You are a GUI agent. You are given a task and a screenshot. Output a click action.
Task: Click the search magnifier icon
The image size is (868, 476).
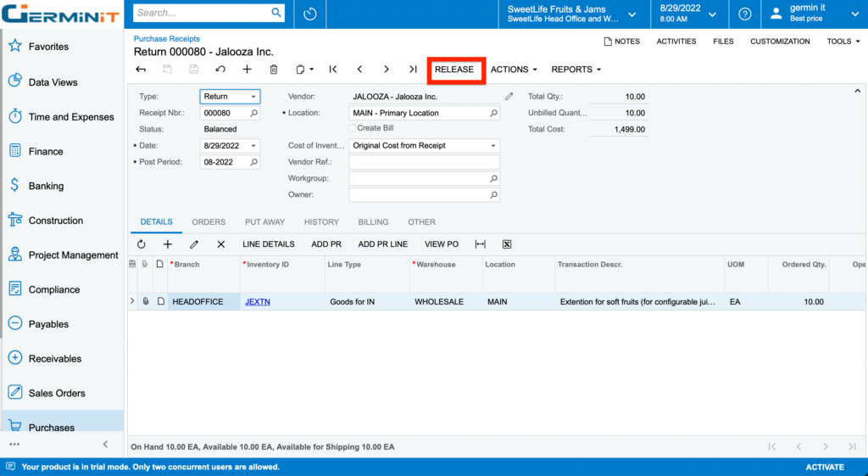(276, 13)
